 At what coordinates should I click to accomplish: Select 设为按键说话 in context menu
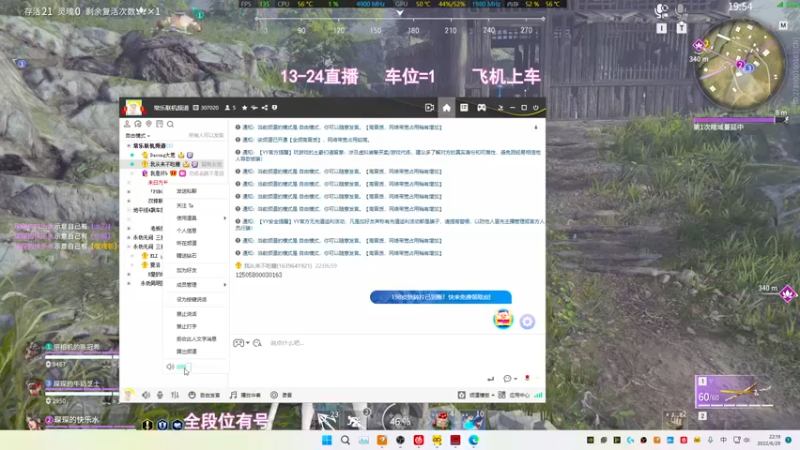(x=192, y=299)
